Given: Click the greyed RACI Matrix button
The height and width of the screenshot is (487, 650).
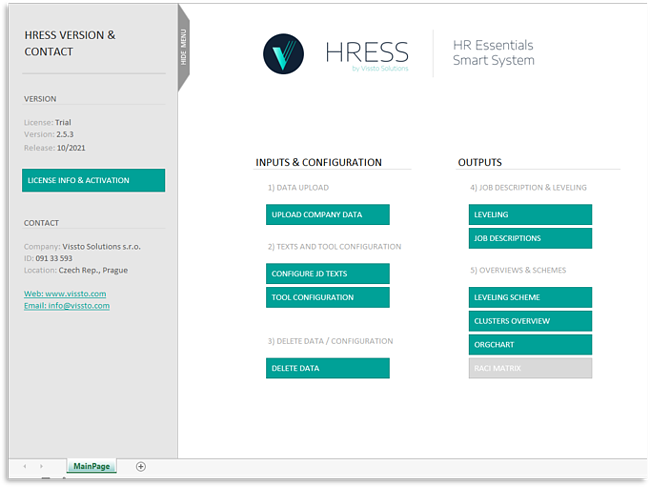Looking at the screenshot, I should [x=530, y=368].
